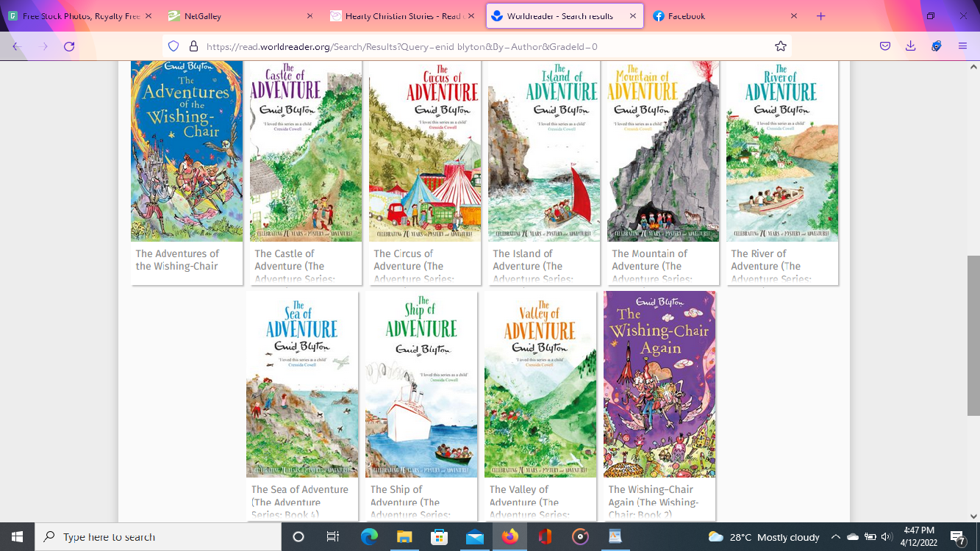Launch Microsoft Edge from taskbar
980x551 pixels.
click(368, 536)
